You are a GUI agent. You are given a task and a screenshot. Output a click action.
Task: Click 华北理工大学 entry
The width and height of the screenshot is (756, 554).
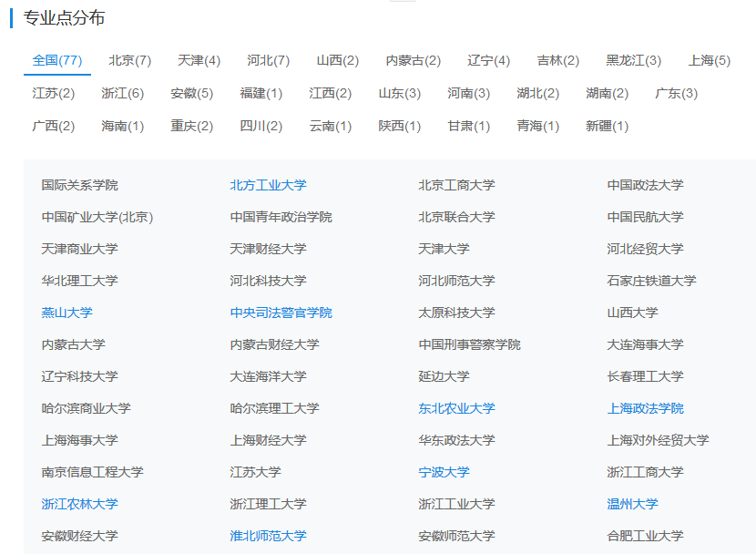(x=79, y=281)
